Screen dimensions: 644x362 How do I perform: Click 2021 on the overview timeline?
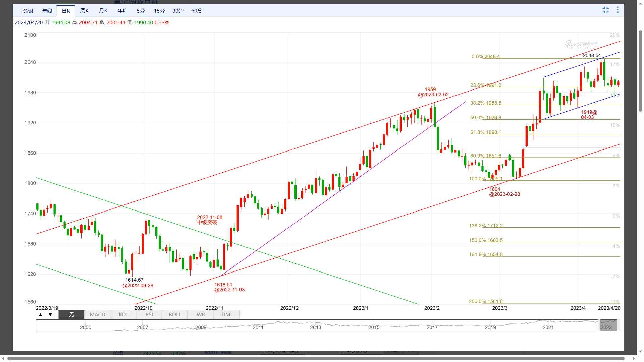548,327
